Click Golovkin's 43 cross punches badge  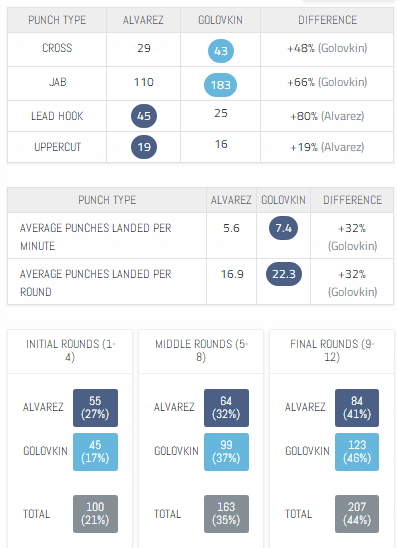point(221,51)
